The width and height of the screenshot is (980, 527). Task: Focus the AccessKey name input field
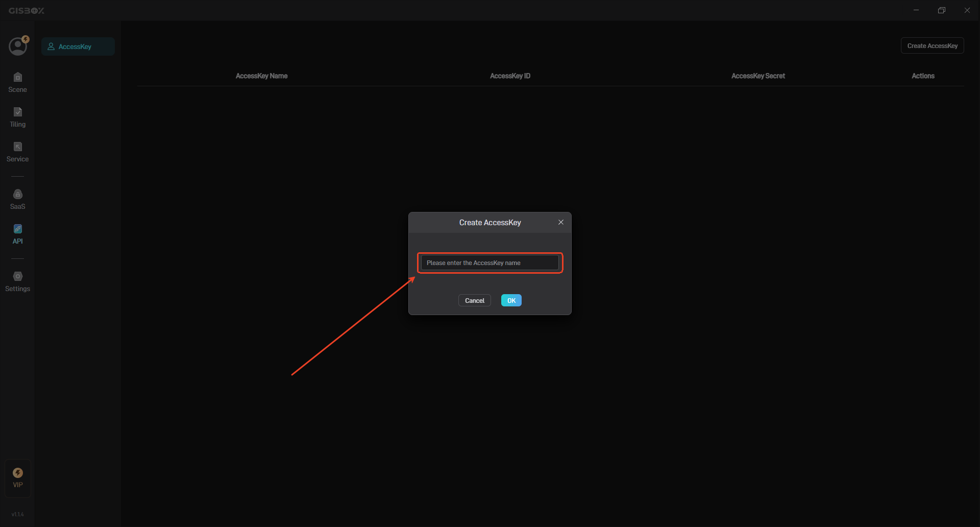click(489, 262)
